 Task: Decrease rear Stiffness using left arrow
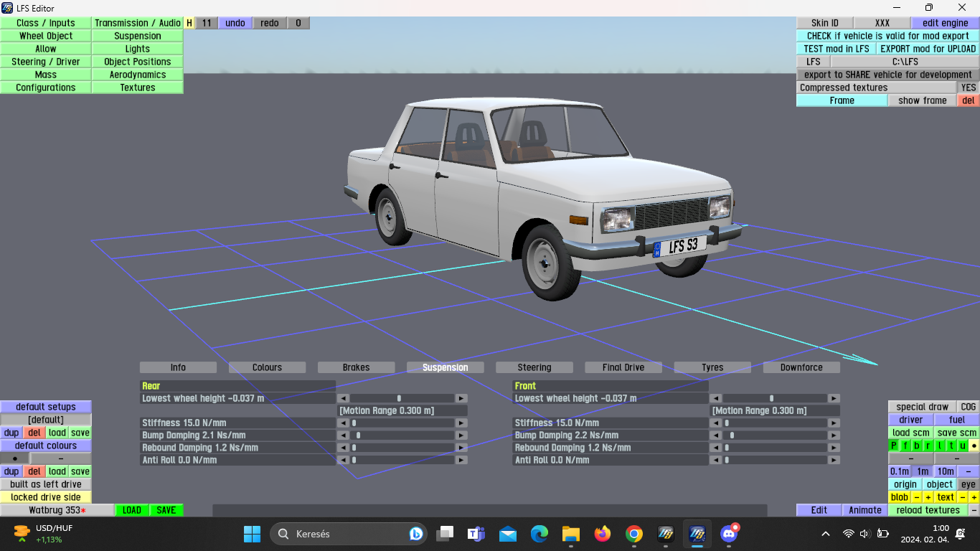tap(344, 423)
